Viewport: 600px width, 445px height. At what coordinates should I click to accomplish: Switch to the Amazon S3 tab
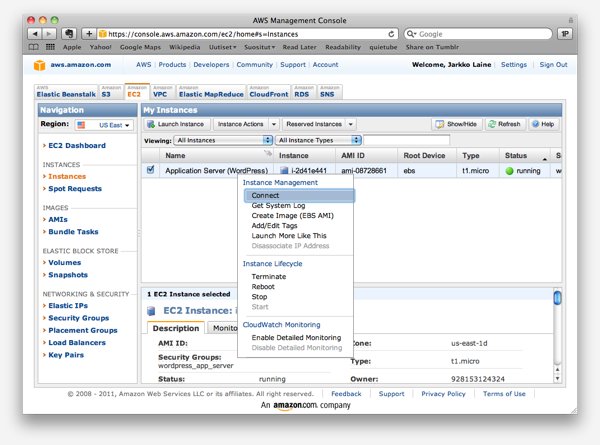105,92
